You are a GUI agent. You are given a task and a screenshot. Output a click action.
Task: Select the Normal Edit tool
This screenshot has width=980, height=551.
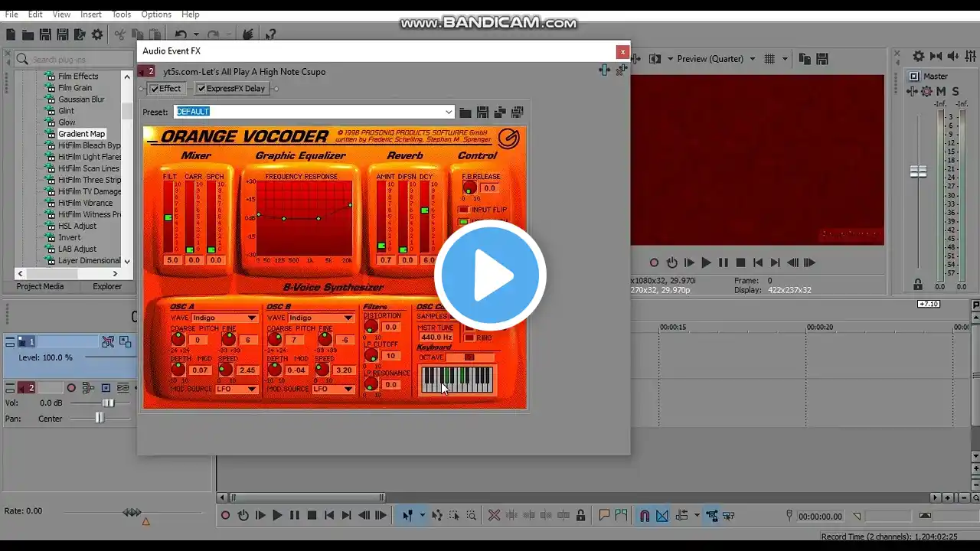407,516
